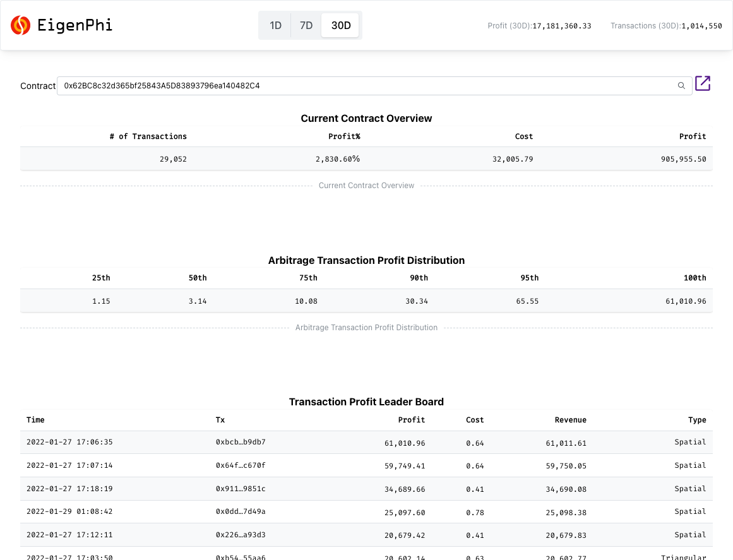Image resolution: width=733 pixels, height=560 pixels.
Task: Click the contract address input field
Action: click(x=316, y=86)
